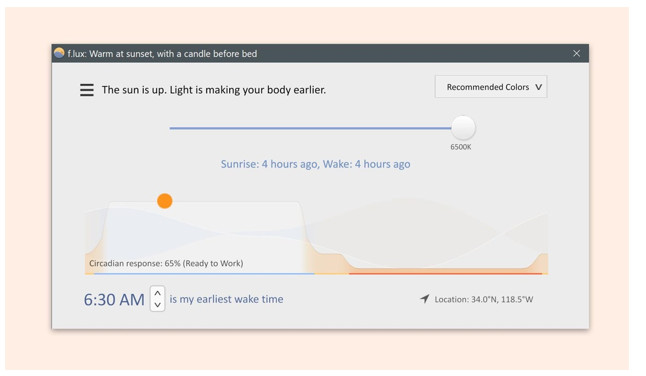Viewport: 646px width, 376px height.
Task: Open the Recommended Colors dropdown
Action: tap(491, 87)
